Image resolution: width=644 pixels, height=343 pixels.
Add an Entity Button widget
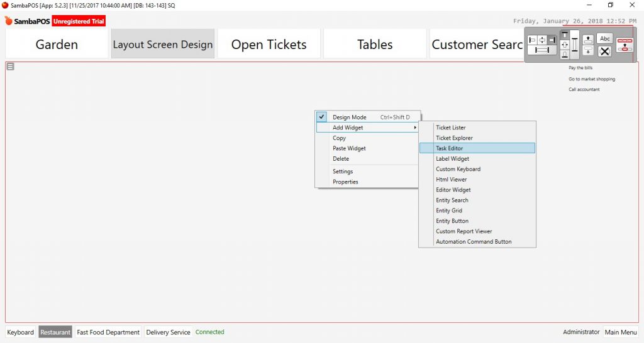click(477, 220)
